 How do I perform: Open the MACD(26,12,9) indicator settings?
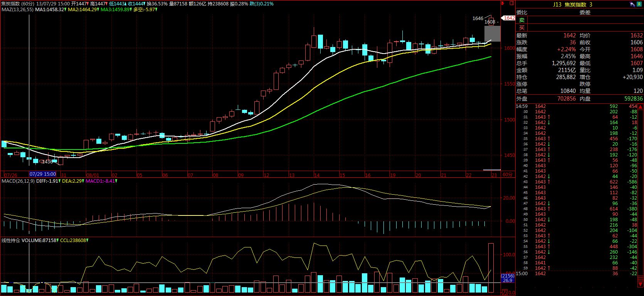tap(18, 181)
